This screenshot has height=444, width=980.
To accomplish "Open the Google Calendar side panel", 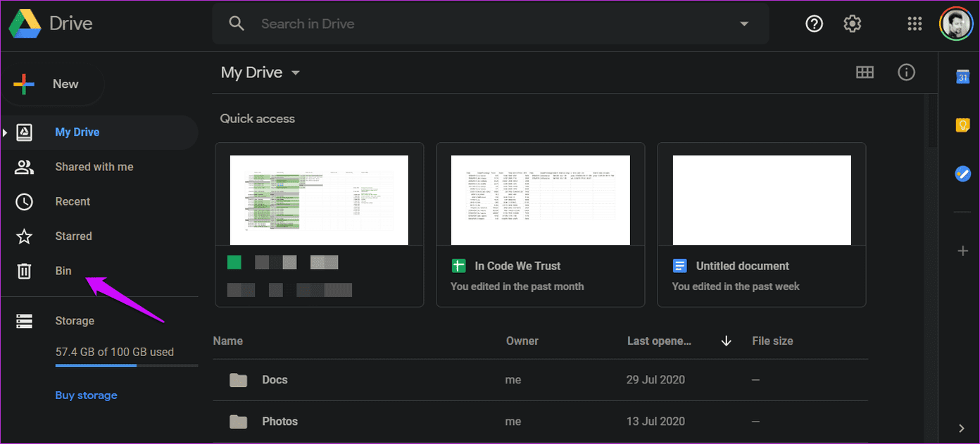I will coord(962,77).
